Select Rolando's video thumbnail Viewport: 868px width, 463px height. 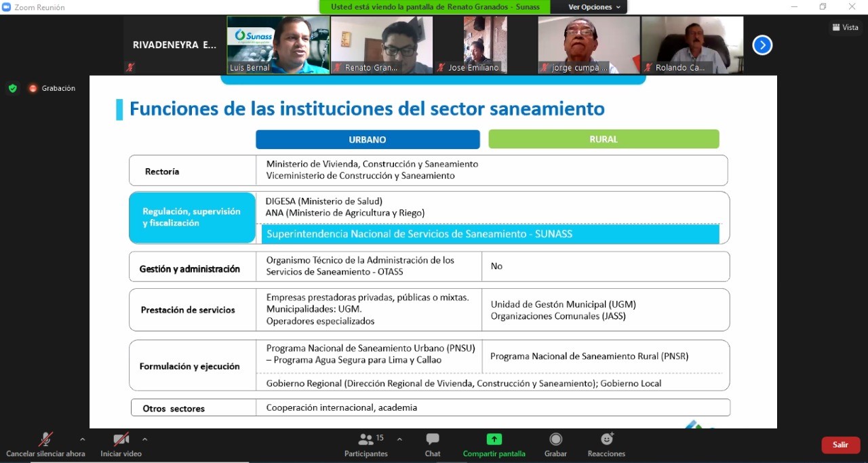click(692, 45)
